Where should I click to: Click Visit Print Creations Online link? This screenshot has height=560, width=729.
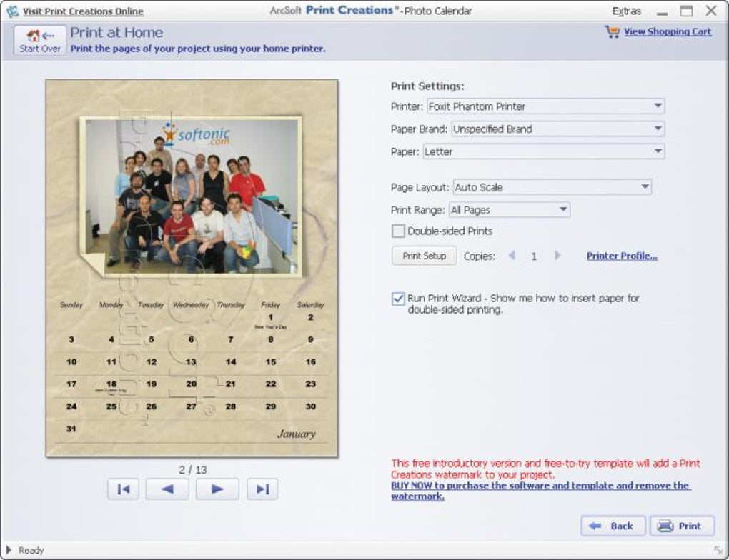83,11
